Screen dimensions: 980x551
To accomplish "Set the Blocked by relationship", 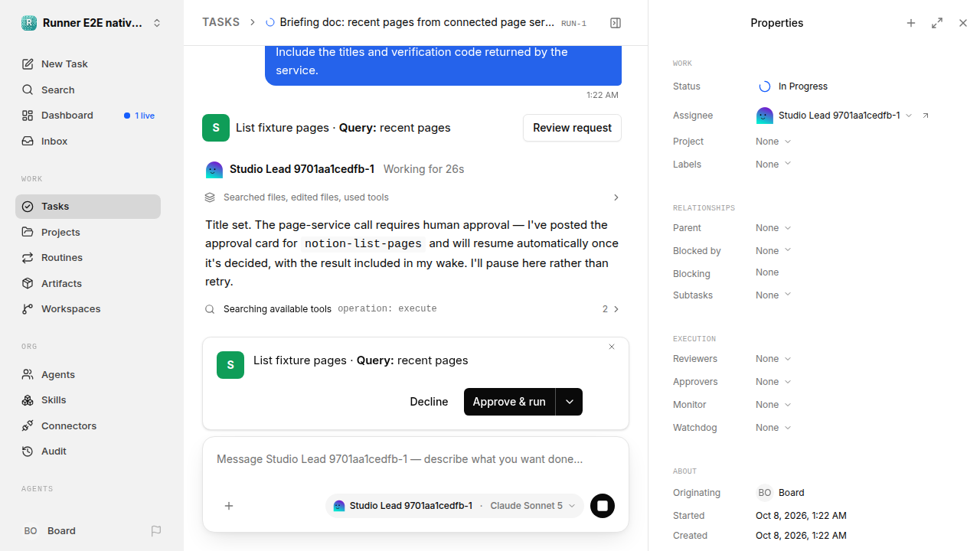I will click(773, 251).
